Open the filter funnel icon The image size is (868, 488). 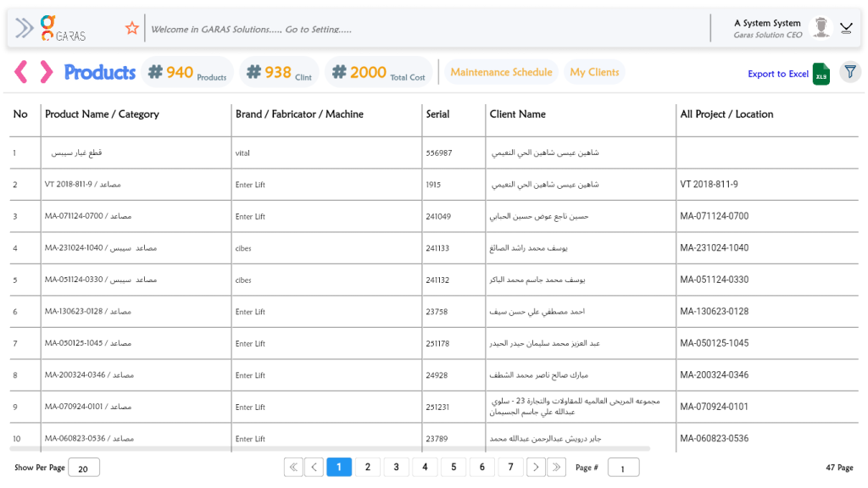(x=849, y=73)
